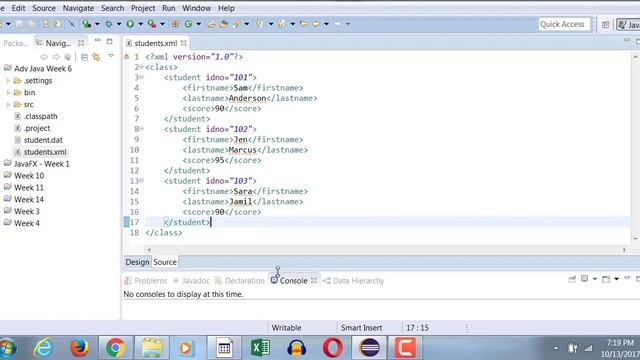Click the Previous Annotation icon in toolbar
The image size is (640, 360).
pyautogui.click(x=281, y=24)
